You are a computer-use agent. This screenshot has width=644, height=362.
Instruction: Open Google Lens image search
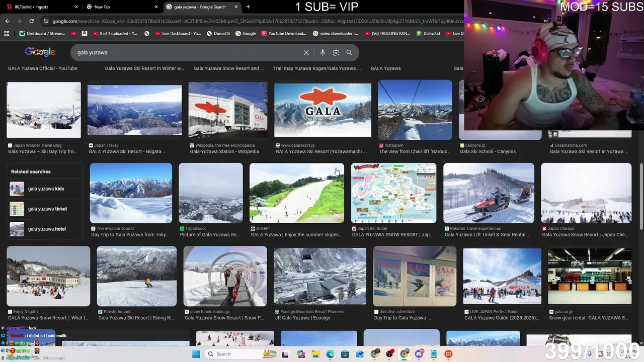336,52
